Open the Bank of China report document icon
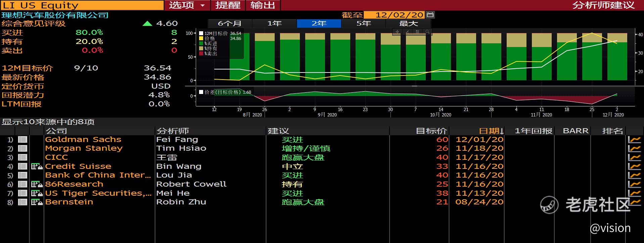644x243 pixels. (22, 175)
